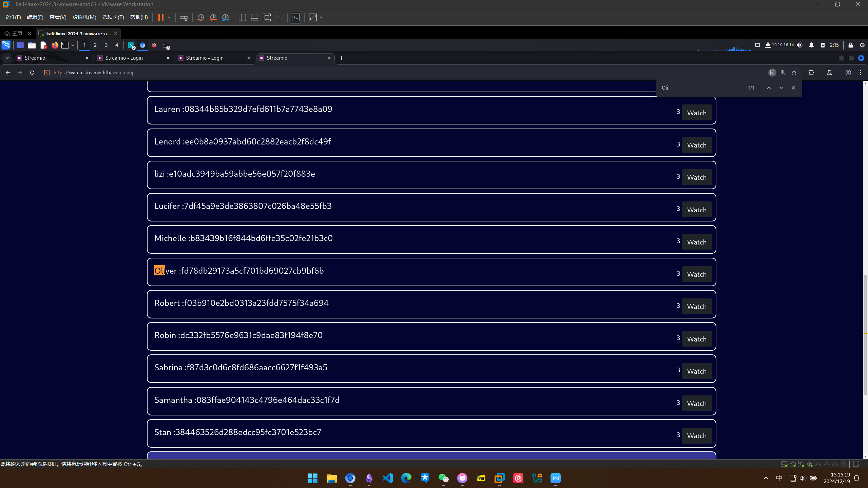This screenshot has height=488, width=868.
Task: Open the VMware console view icon
Action: pos(296,18)
